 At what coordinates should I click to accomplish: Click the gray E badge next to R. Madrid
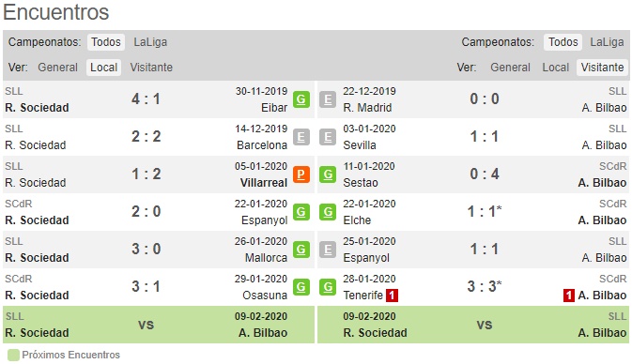(x=328, y=99)
